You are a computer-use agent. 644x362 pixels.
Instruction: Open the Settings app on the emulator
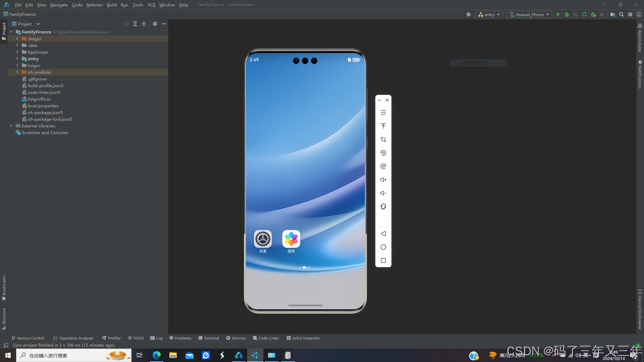(x=263, y=239)
